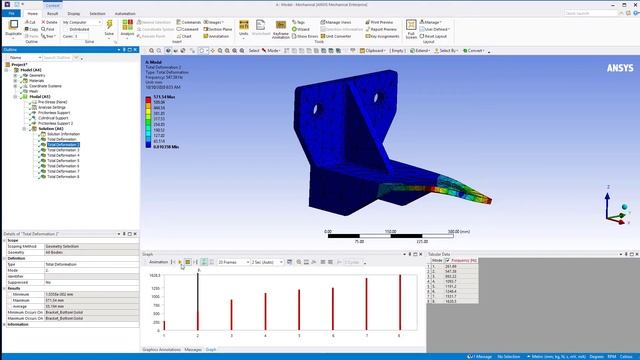Click the Quick Launch search field
This screenshot has width=640, height=360.
(x=590, y=13)
